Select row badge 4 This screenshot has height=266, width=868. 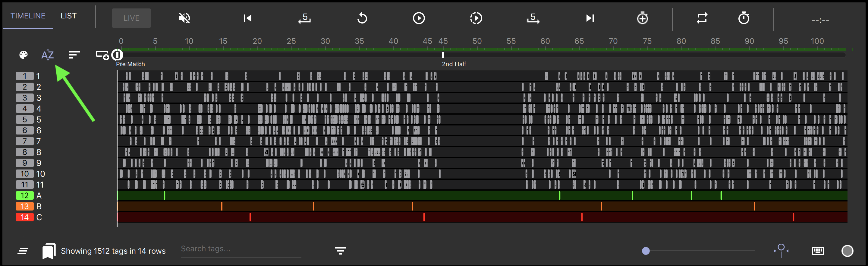click(25, 109)
